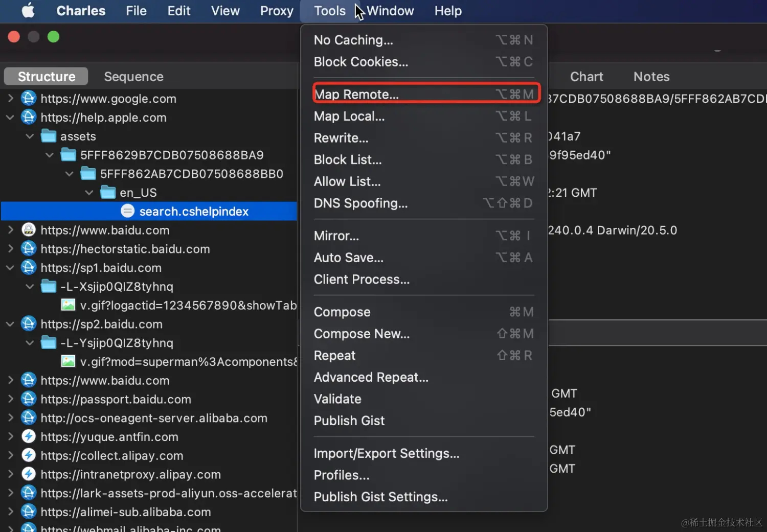Click the lightning icon beside yuque.antfin.com

click(x=29, y=436)
